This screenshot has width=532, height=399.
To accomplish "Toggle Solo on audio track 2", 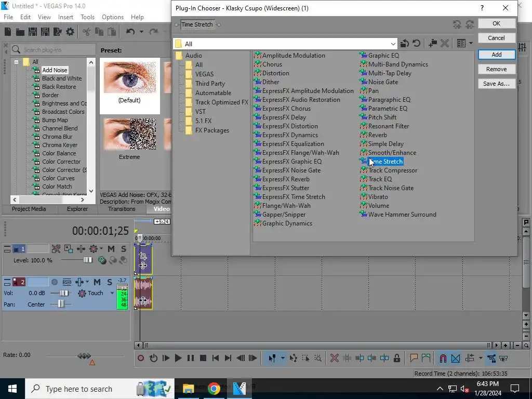I will coord(109,282).
